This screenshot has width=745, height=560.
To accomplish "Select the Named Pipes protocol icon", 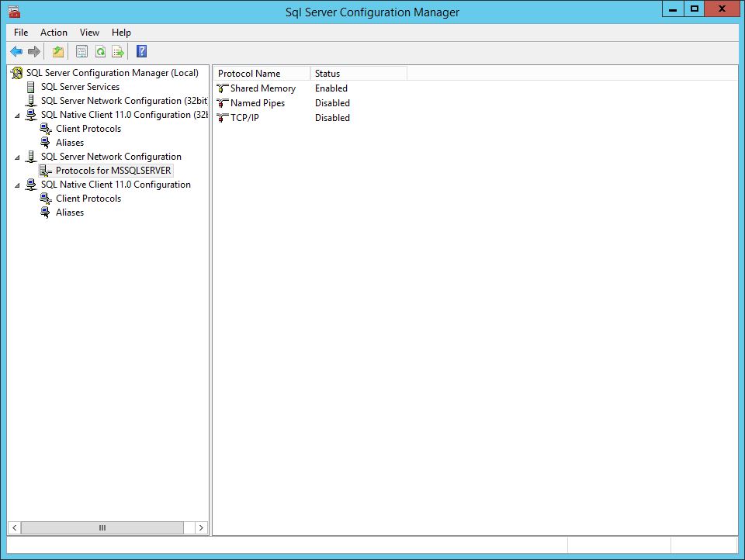I will (x=223, y=103).
